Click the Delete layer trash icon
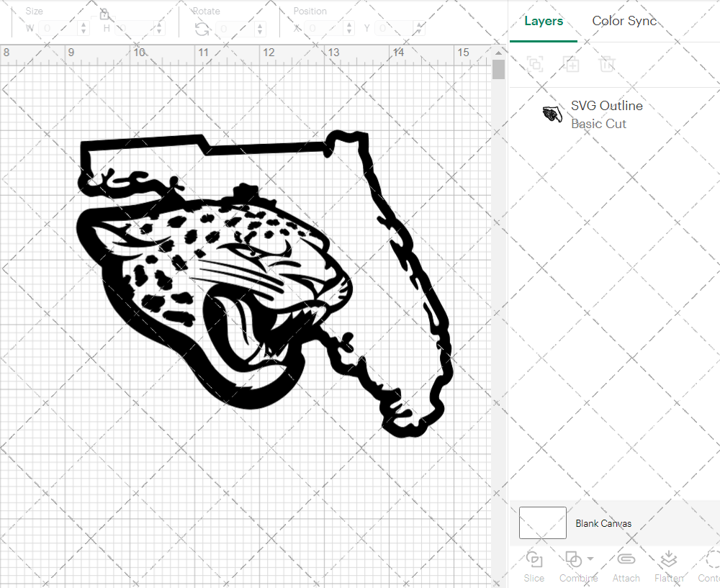720x588 pixels. [606, 64]
